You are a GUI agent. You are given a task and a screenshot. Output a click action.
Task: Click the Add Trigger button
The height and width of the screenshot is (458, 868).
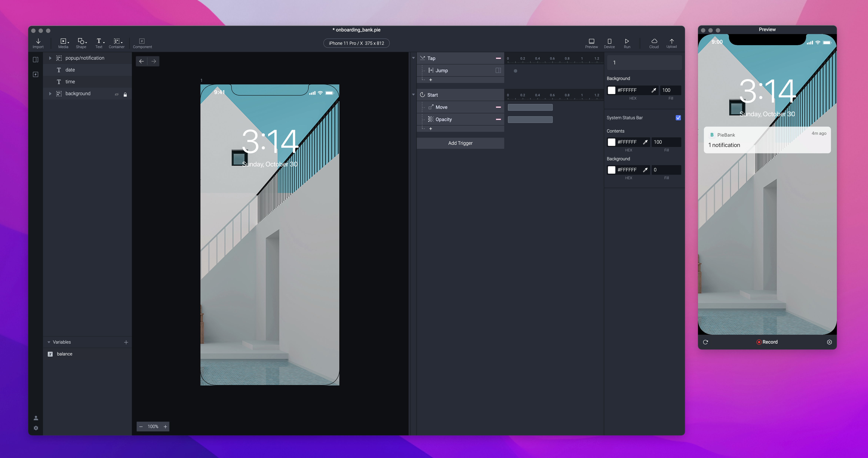click(460, 143)
